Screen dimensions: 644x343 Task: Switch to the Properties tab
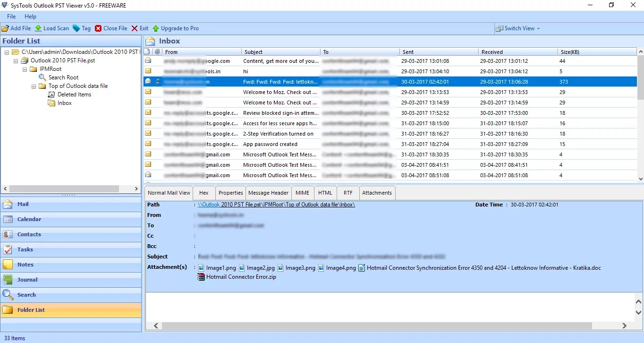click(x=231, y=193)
